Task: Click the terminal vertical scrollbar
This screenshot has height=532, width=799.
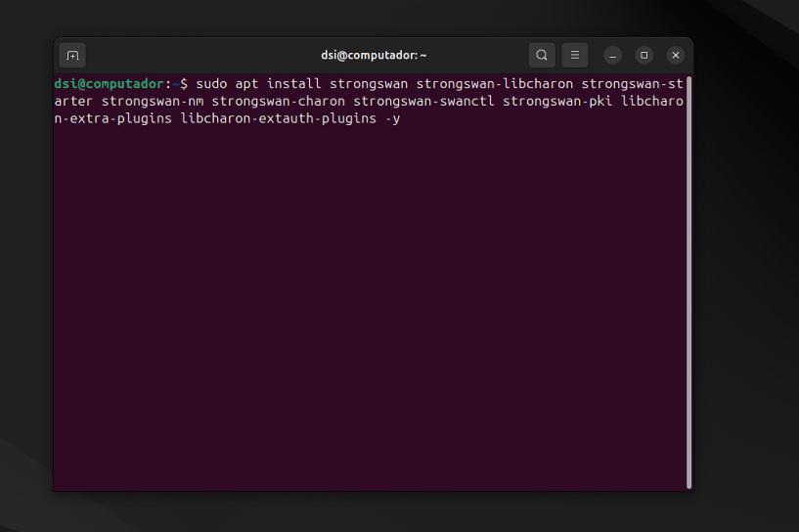Action: coord(689,282)
